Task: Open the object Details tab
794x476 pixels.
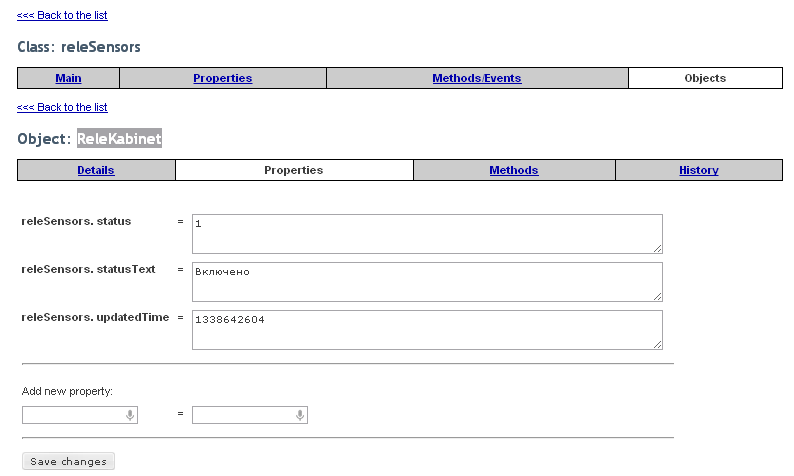Action: (96, 170)
